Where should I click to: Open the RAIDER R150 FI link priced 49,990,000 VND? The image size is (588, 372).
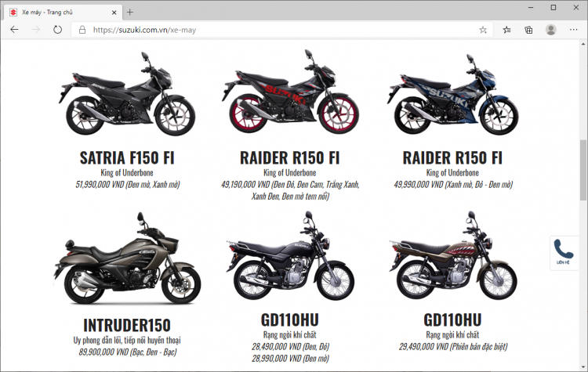(452, 157)
